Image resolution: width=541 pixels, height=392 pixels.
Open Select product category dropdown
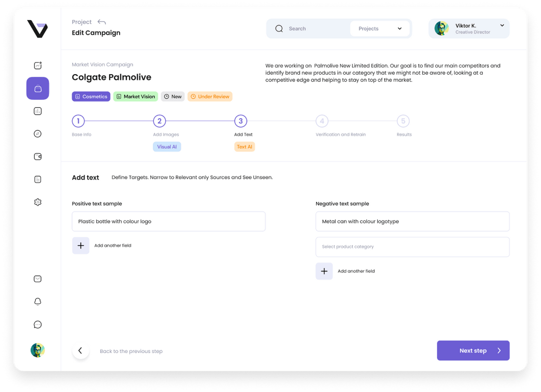(412, 247)
